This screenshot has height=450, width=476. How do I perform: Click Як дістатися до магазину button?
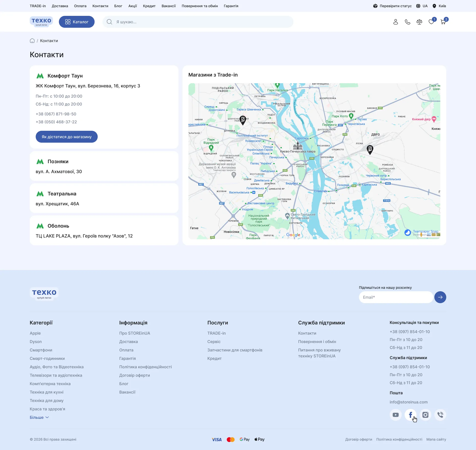(x=67, y=137)
